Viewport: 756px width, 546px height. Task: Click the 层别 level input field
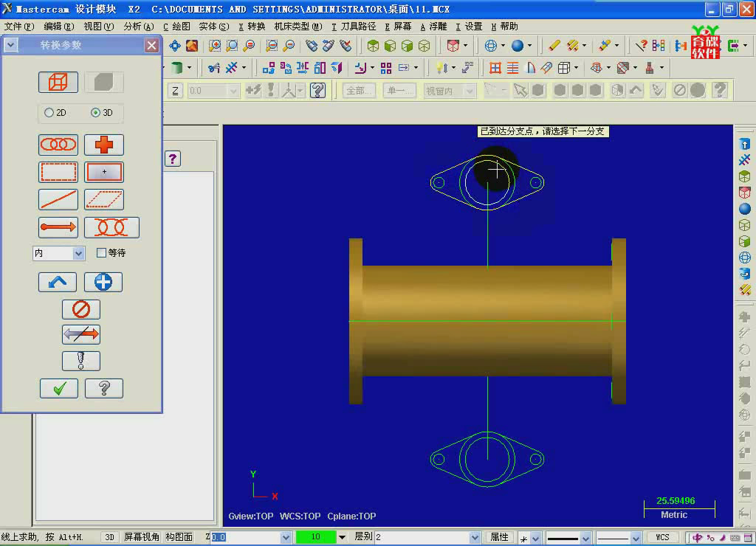pos(422,537)
